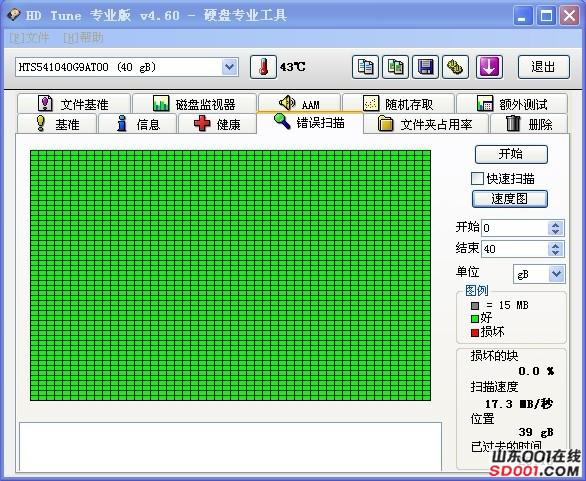The height and width of the screenshot is (481, 586).
Task: Expand the hard drive selection dropdown
Action: [229, 67]
